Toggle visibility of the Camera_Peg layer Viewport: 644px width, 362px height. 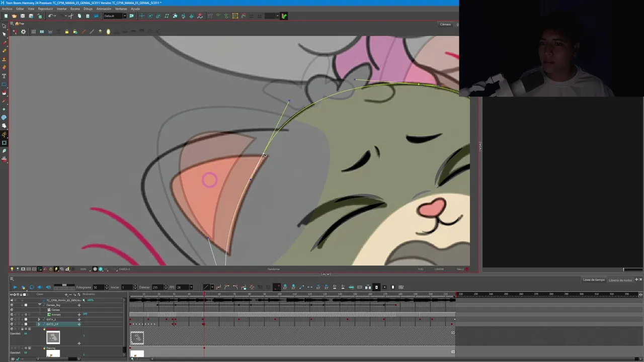(12, 305)
